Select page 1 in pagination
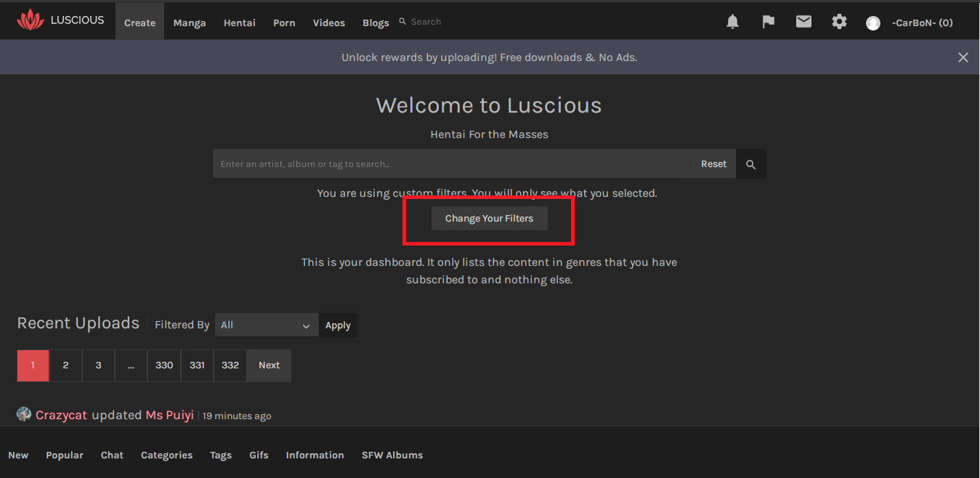 (33, 365)
